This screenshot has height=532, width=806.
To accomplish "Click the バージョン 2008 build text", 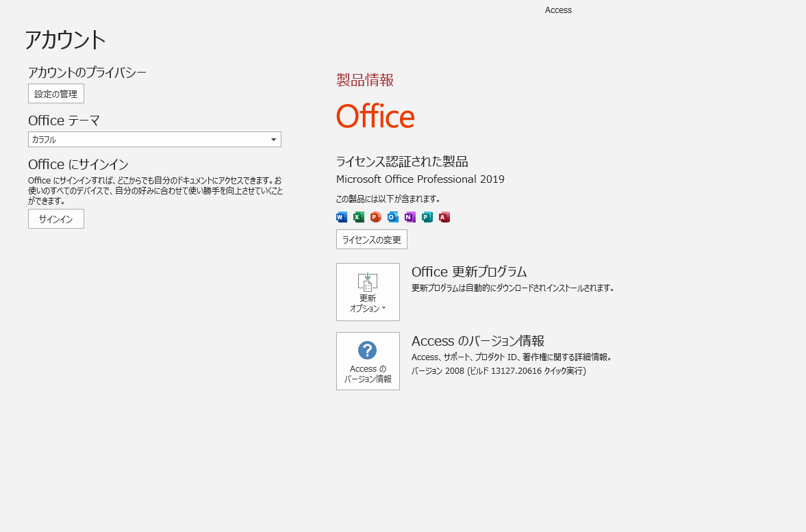I will pos(499,370).
